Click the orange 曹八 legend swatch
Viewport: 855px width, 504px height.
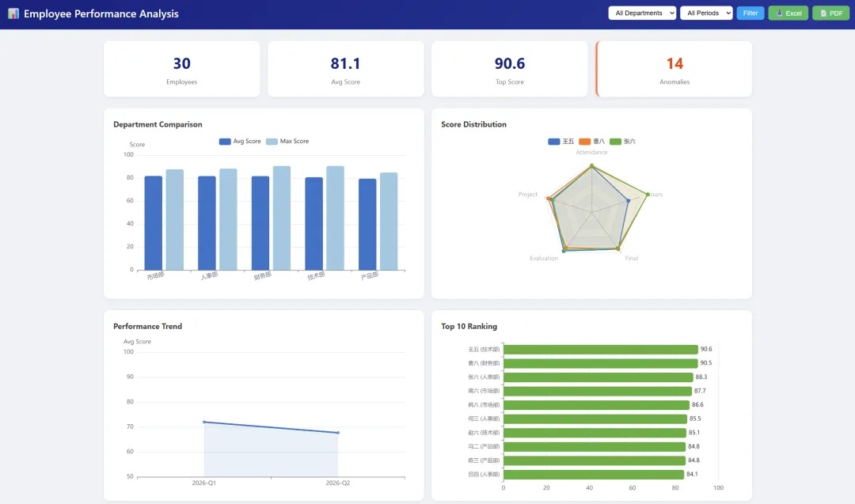pos(584,141)
